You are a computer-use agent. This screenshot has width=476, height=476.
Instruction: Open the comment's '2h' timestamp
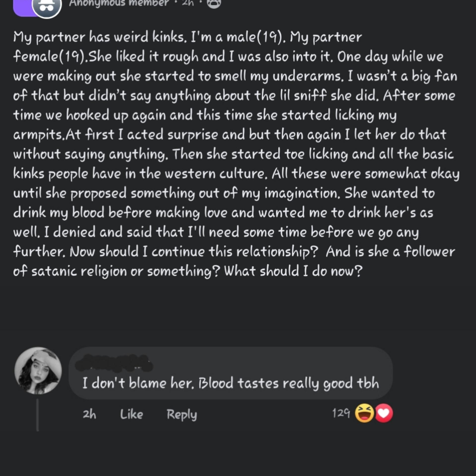89,414
